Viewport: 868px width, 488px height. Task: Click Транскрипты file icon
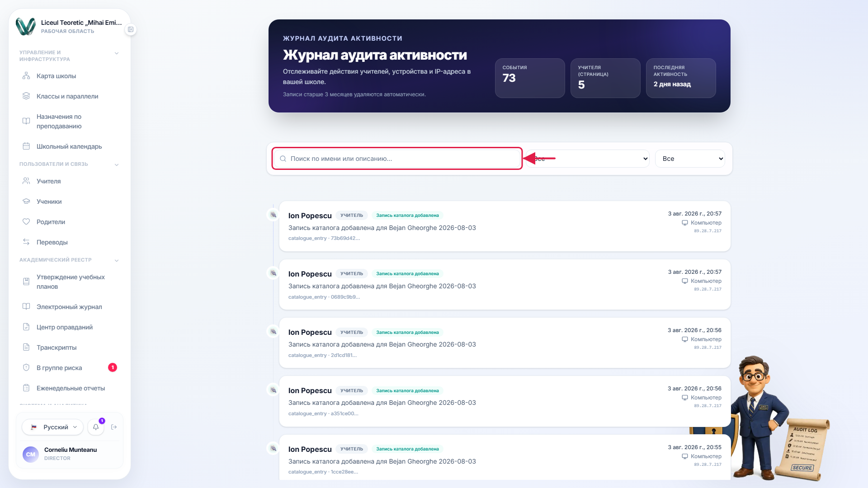pos(26,347)
